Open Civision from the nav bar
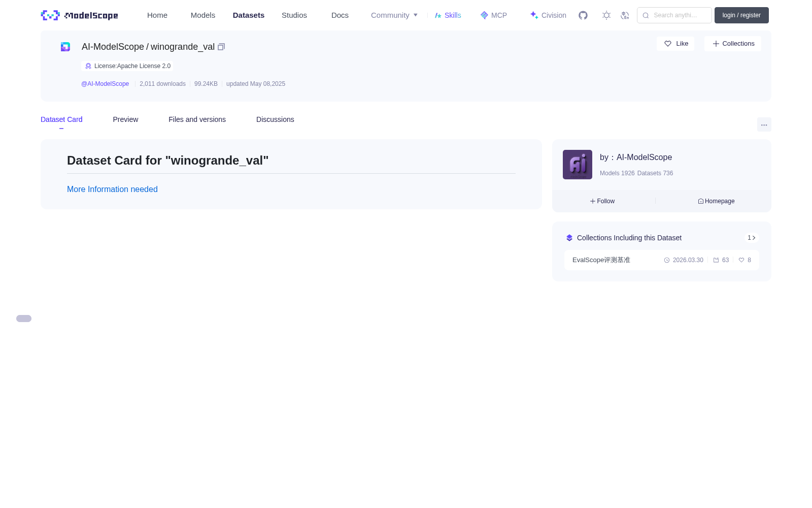The width and height of the screenshot is (812, 508). click(x=548, y=15)
